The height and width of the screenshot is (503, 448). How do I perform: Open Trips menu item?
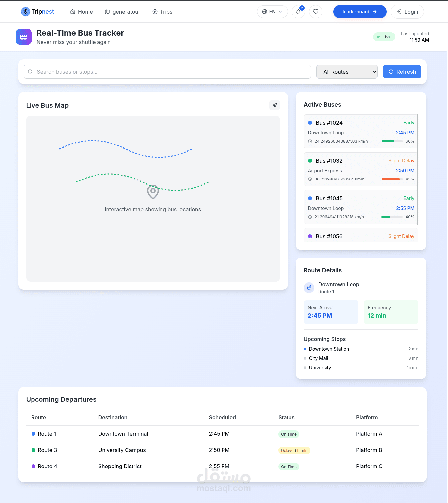coord(162,12)
